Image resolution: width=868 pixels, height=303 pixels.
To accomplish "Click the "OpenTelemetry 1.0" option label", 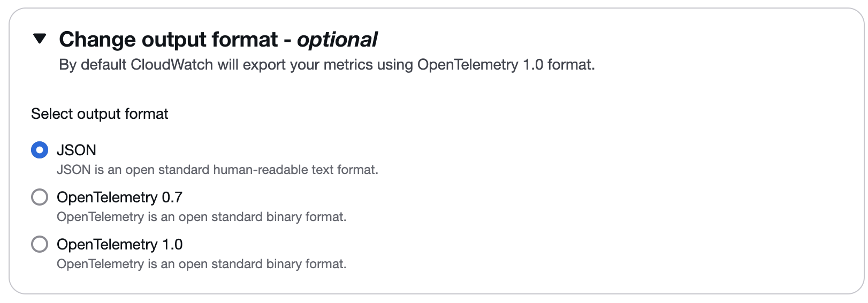I will (119, 244).
